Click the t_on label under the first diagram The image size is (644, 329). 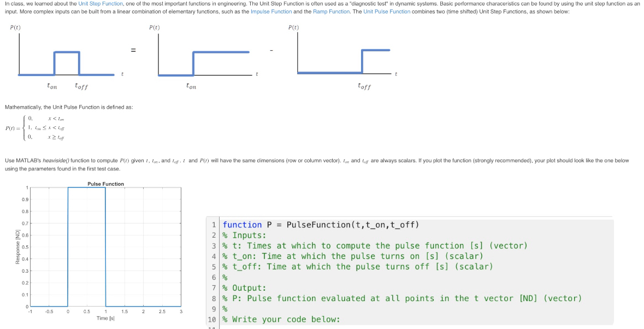(x=52, y=86)
